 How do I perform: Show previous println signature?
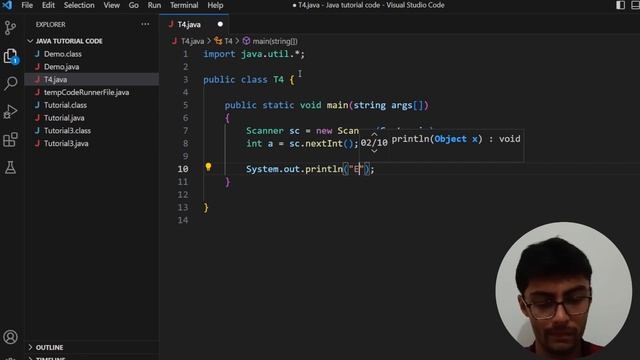(x=374, y=134)
